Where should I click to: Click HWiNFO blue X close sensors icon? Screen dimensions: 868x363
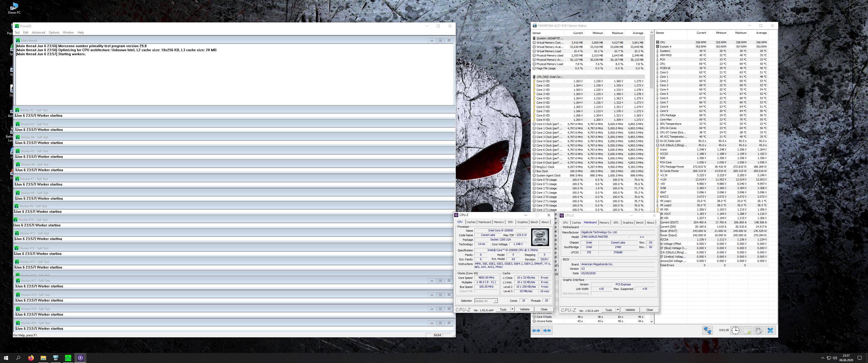[x=770, y=330]
